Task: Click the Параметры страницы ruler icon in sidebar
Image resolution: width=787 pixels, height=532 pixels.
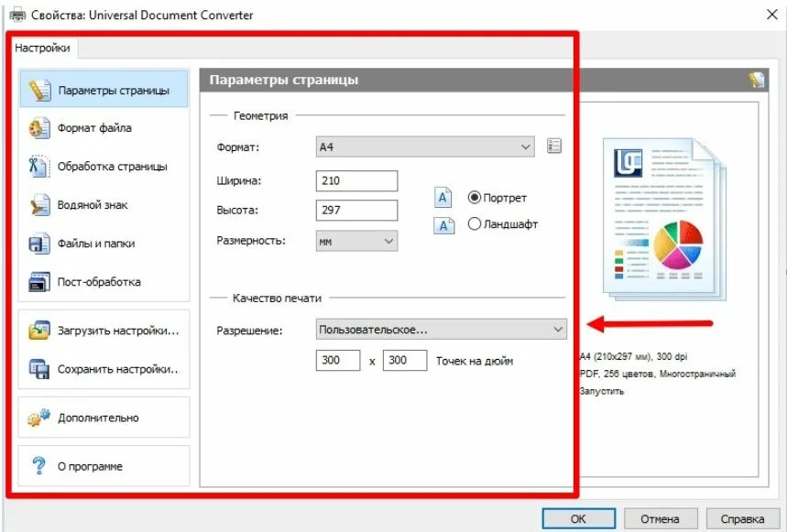Action: tap(39, 91)
